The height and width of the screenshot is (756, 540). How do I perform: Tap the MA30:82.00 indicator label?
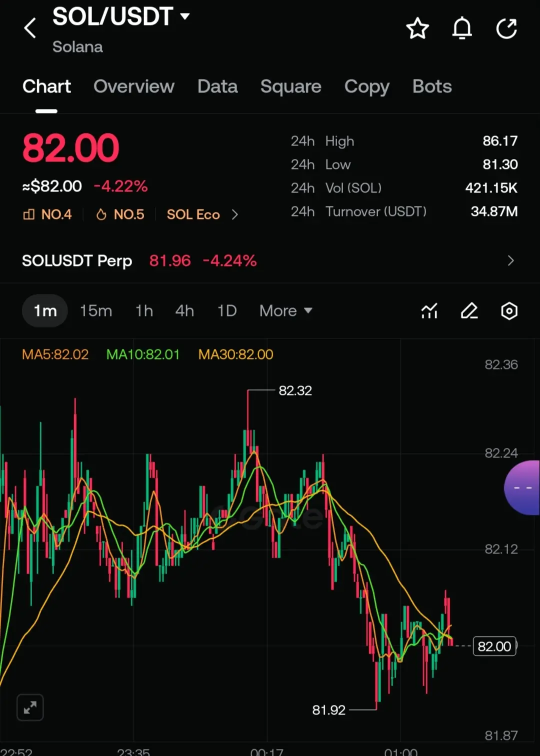tap(236, 354)
